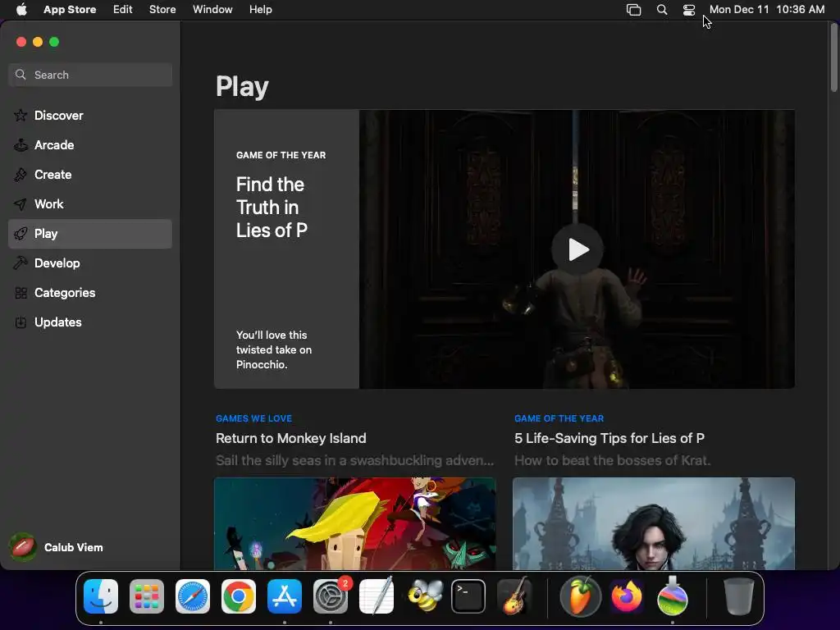Launch Safari from the dock

pyautogui.click(x=193, y=596)
